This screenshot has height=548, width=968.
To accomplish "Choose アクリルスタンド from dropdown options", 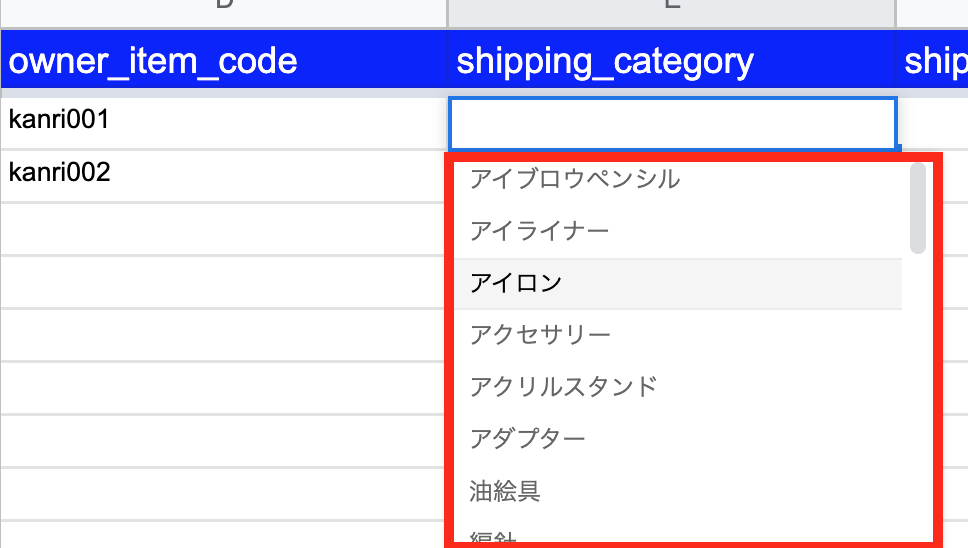I will tap(564, 387).
